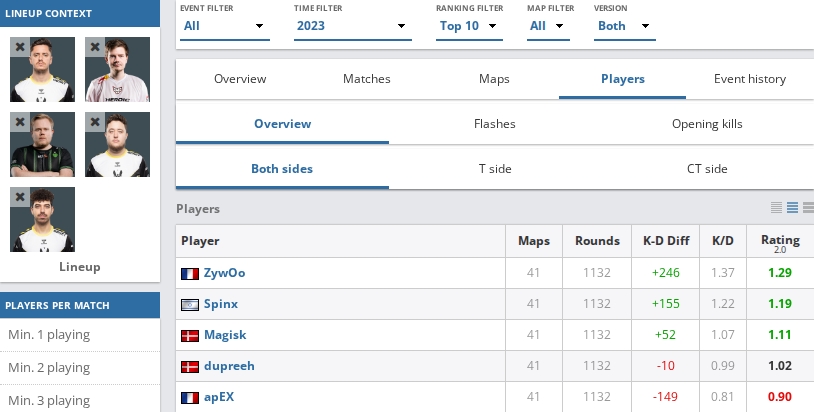
Task: Click the bearded Vitality player's photo
Action: (118, 145)
